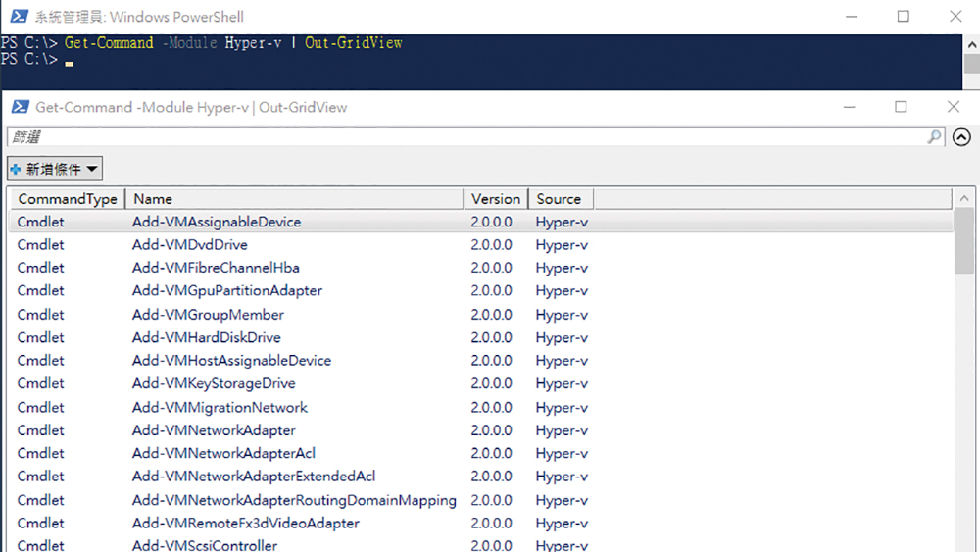Sort by the Version column header

click(x=496, y=199)
